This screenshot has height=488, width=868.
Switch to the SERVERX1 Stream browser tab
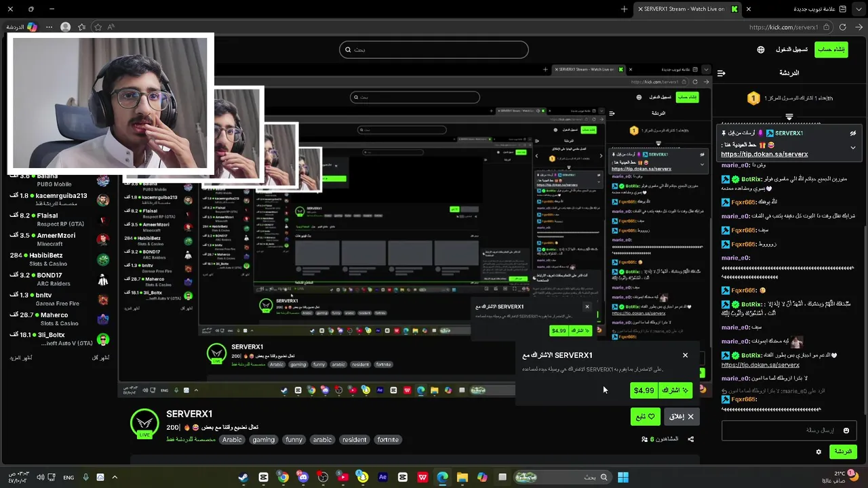(x=687, y=9)
